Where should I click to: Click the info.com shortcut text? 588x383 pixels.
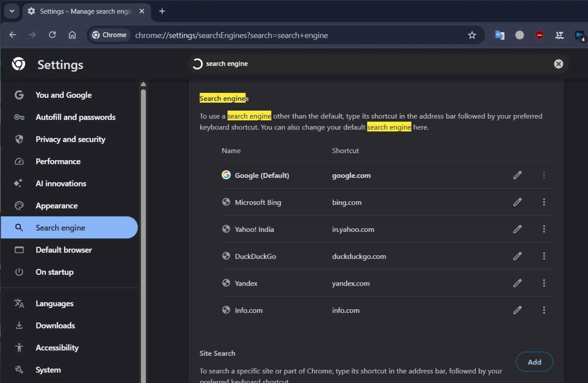pyautogui.click(x=346, y=310)
